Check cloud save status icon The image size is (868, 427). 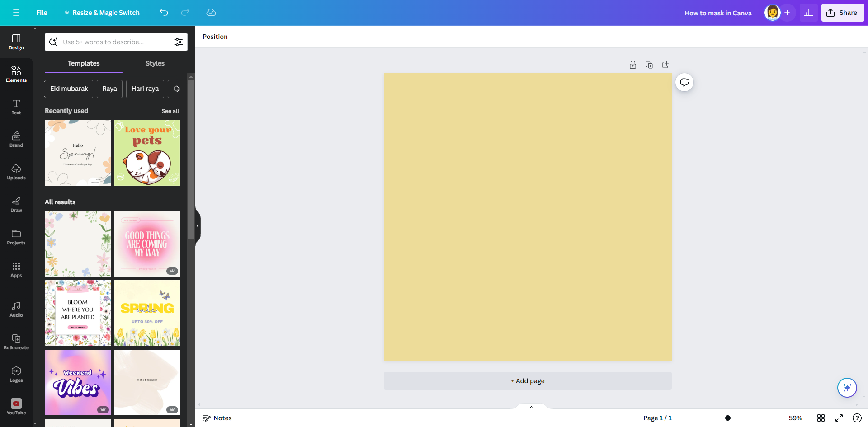(x=211, y=13)
